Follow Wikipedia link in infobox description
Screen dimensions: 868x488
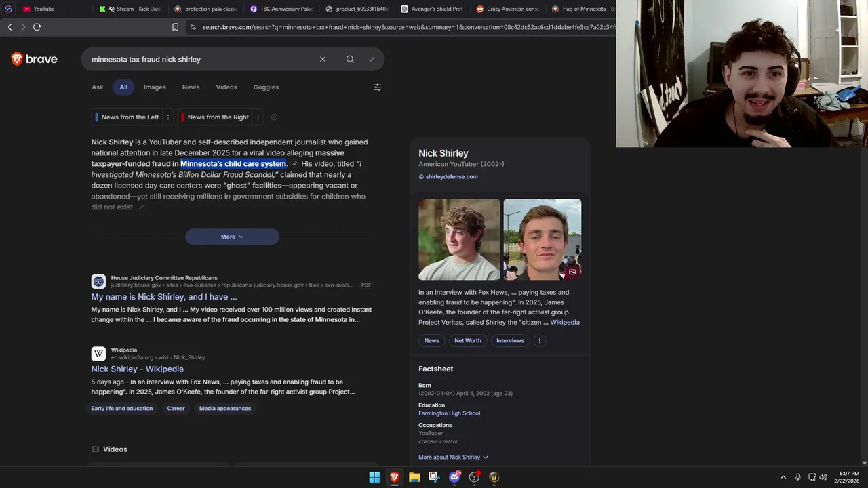coord(565,323)
